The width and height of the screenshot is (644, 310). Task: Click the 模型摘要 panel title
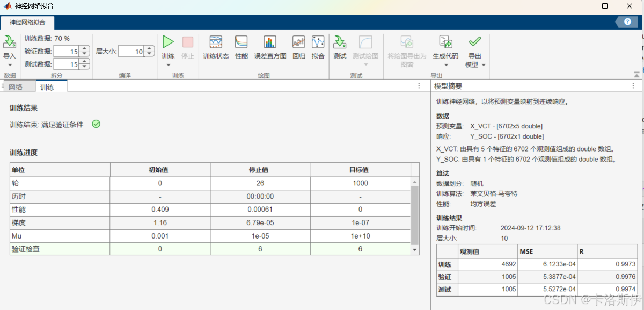(448, 86)
